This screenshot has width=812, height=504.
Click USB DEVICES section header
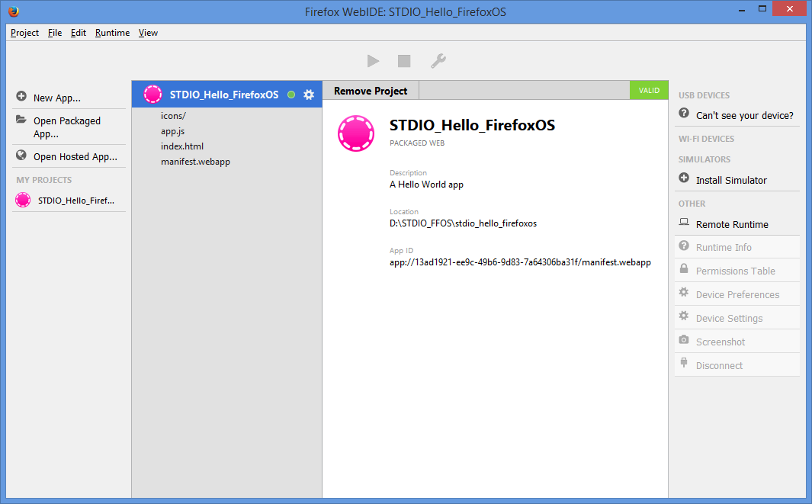coord(704,95)
